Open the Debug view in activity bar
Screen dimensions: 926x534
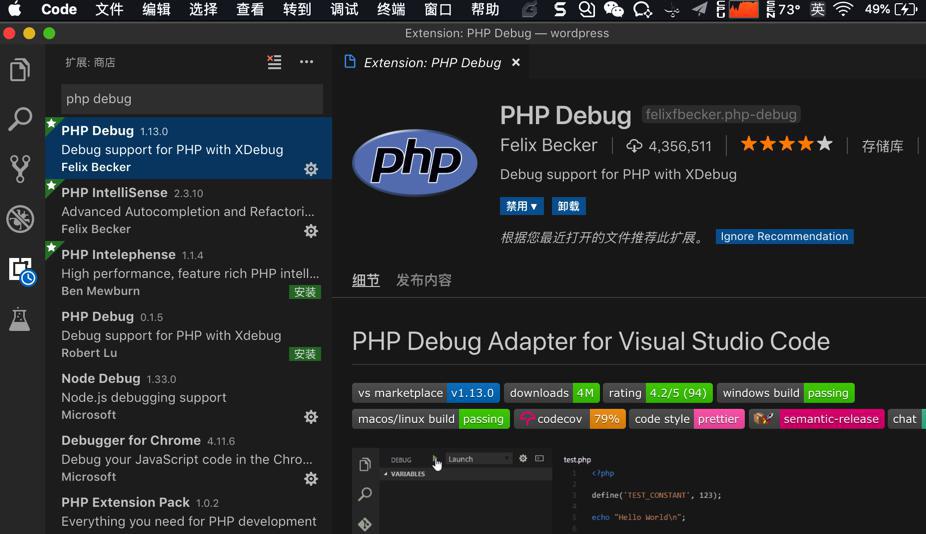tap(19, 219)
